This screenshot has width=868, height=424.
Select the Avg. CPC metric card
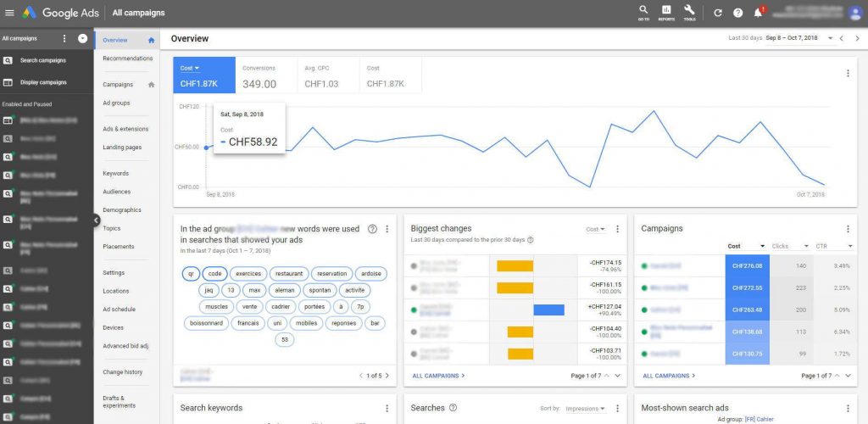coord(328,75)
